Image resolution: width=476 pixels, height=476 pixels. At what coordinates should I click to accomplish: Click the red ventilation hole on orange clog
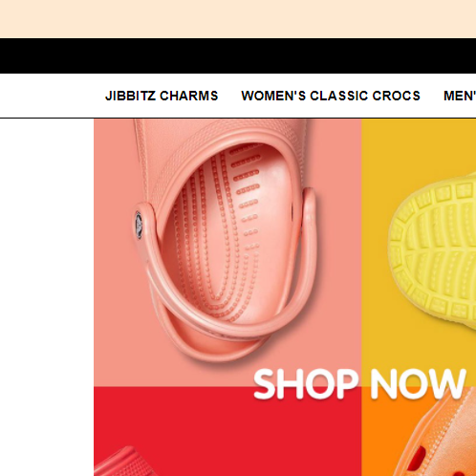(x=417, y=458)
